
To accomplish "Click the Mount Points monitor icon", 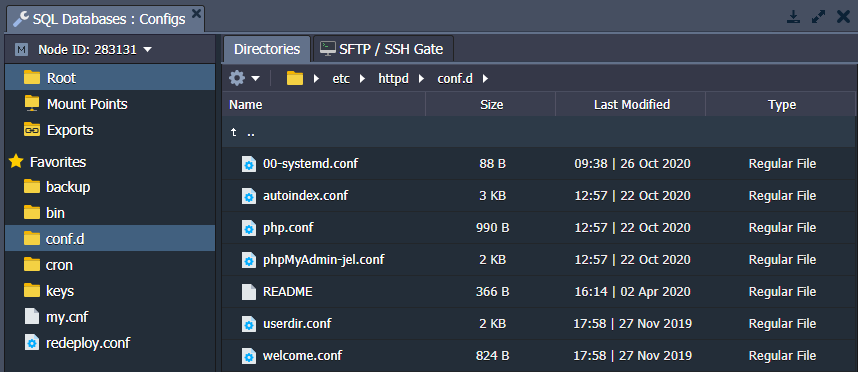I will tap(32, 103).
